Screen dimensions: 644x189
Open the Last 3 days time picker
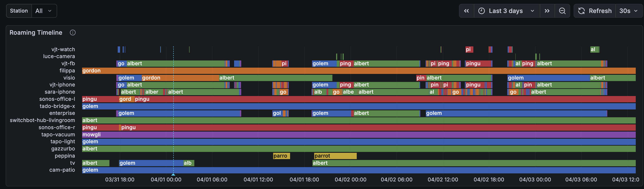pyautogui.click(x=506, y=11)
